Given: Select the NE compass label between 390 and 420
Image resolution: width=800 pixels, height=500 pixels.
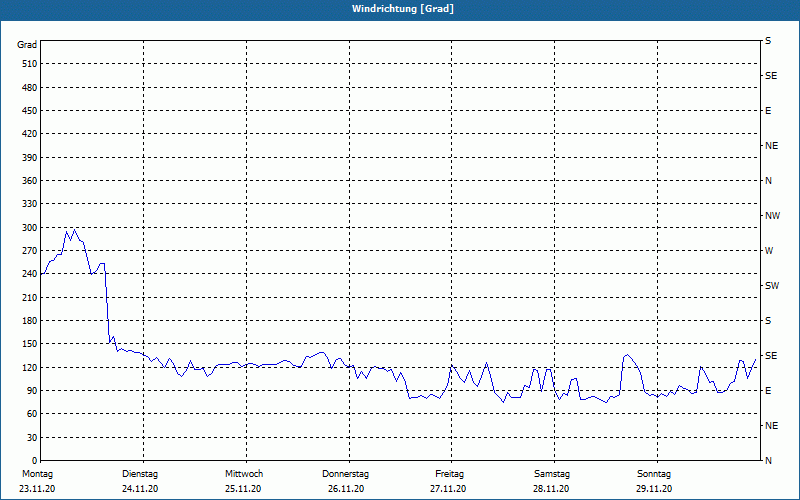Looking at the screenshot, I should point(771,146).
